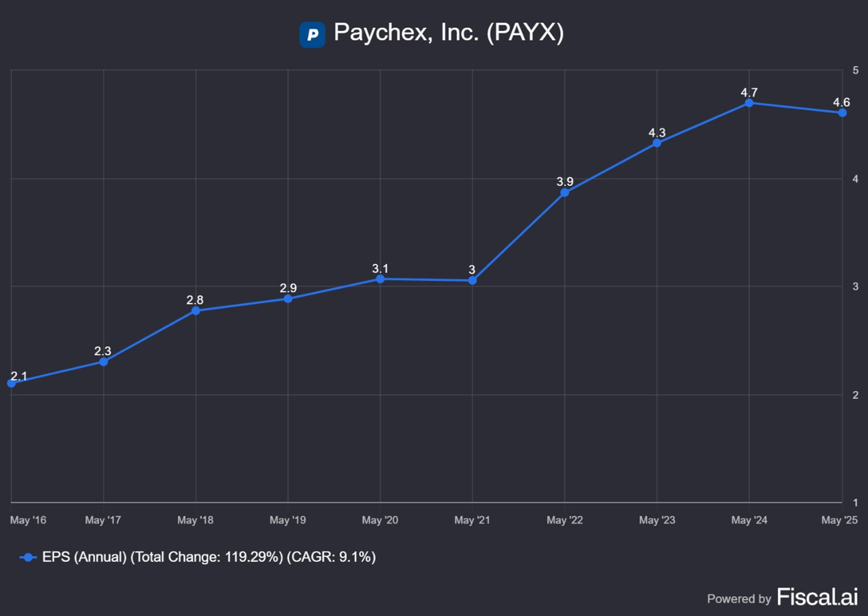Select the May '19 data point labeled 2.9

288,299
